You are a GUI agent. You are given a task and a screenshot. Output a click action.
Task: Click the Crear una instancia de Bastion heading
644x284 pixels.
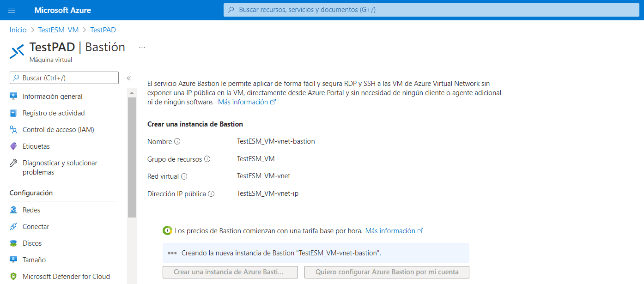tap(195, 124)
